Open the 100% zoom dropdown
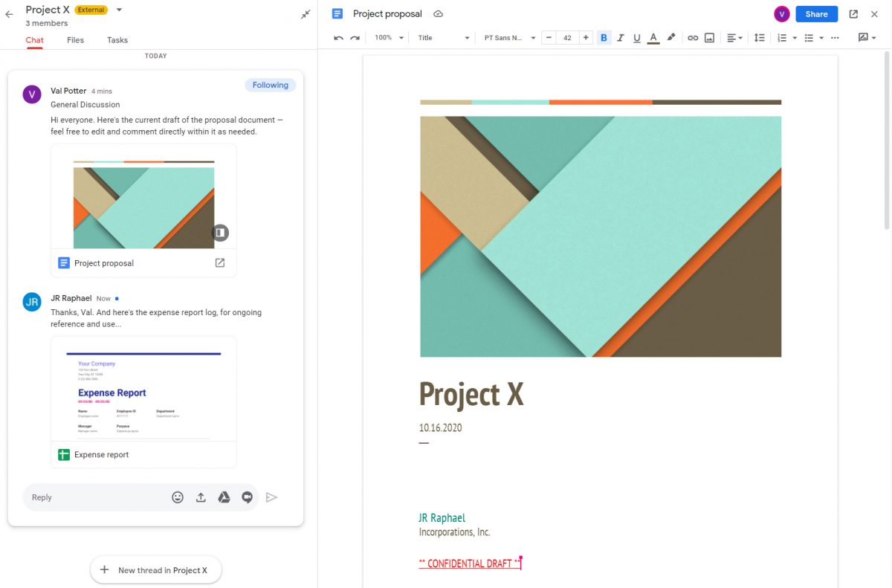The height and width of the screenshot is (588, 892). tap(389, 38)
